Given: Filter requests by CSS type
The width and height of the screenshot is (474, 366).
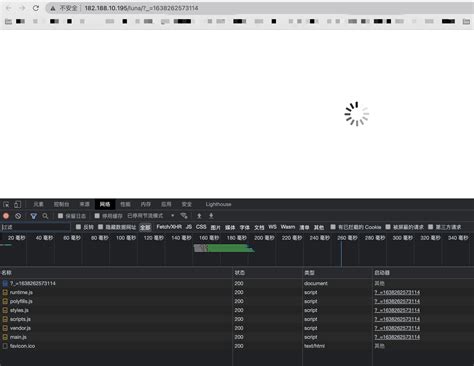Looking at the screenshot, I should click(201, 227).
